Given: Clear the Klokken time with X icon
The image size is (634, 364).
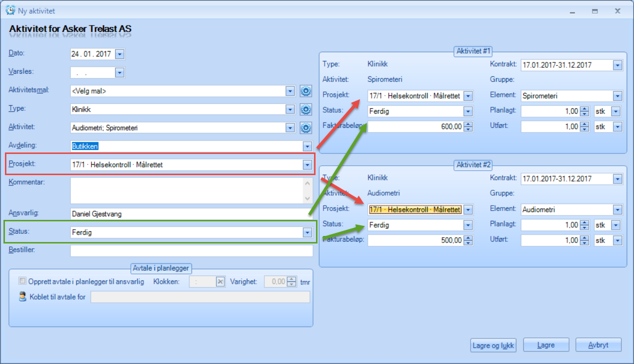Looking at the screenshot, I should [220, 282].
